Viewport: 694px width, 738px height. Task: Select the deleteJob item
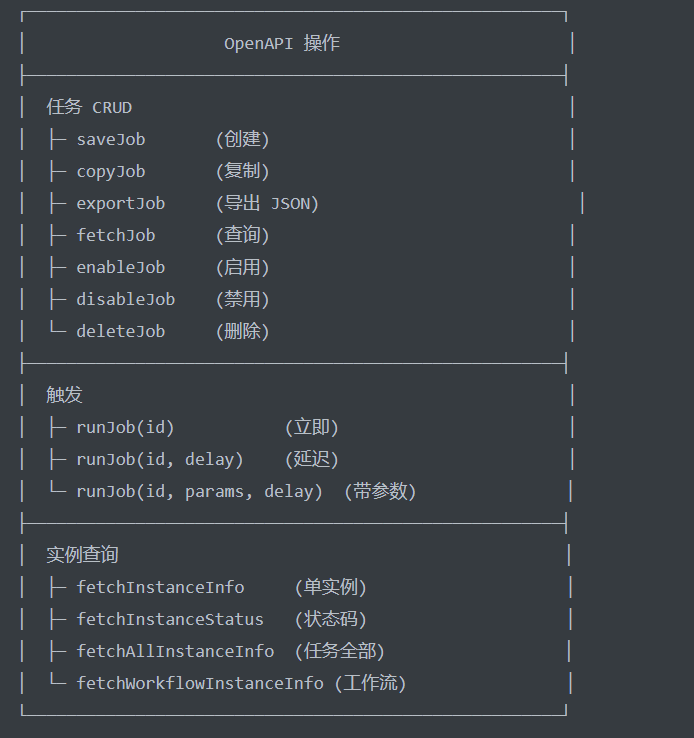[121, 331]
